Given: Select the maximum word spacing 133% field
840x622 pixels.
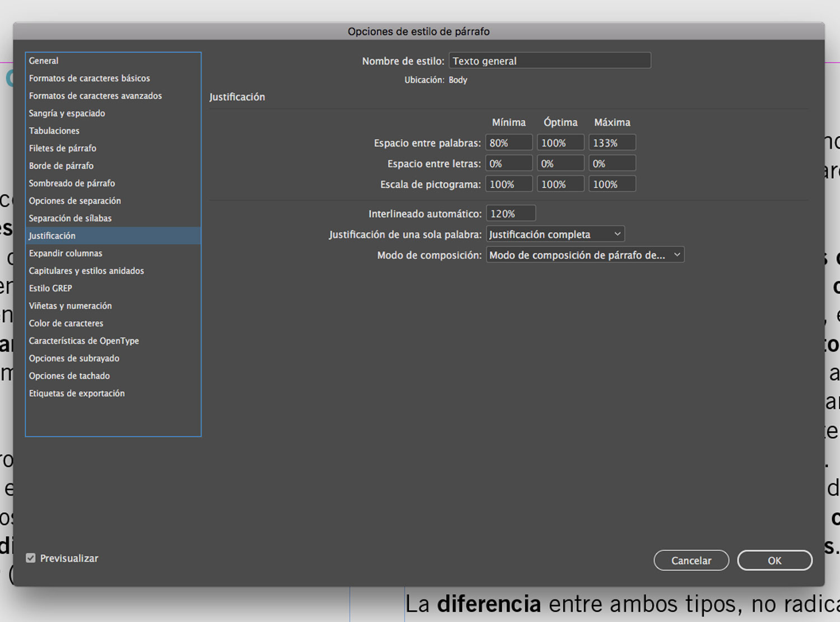Looking at the screenshot, I should pyautogui.click(x=612, y=143).
